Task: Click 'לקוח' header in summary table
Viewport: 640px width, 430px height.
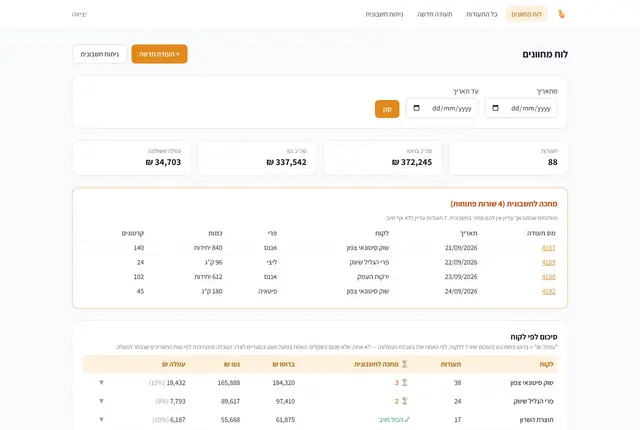Action: coord(547,364)
